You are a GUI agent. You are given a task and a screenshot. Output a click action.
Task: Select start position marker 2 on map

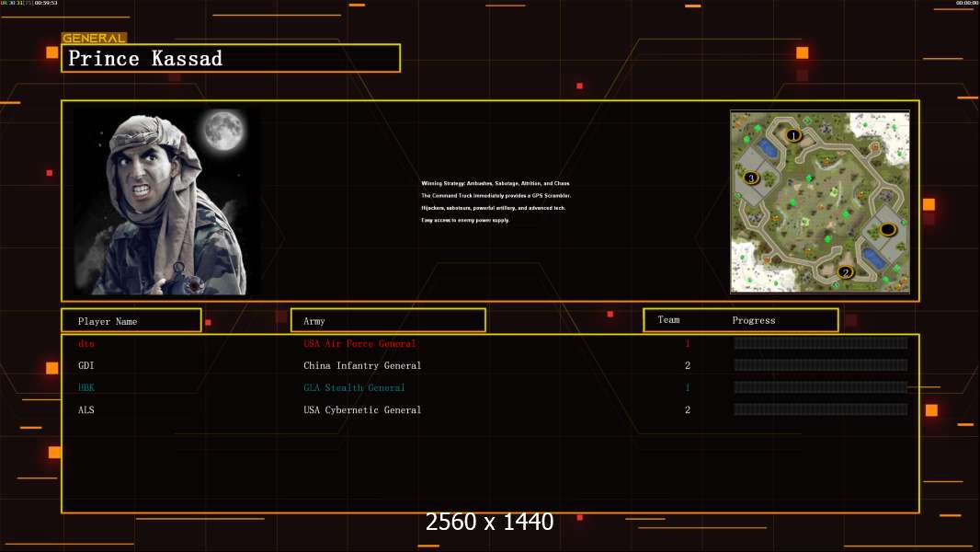click(845, 272)
